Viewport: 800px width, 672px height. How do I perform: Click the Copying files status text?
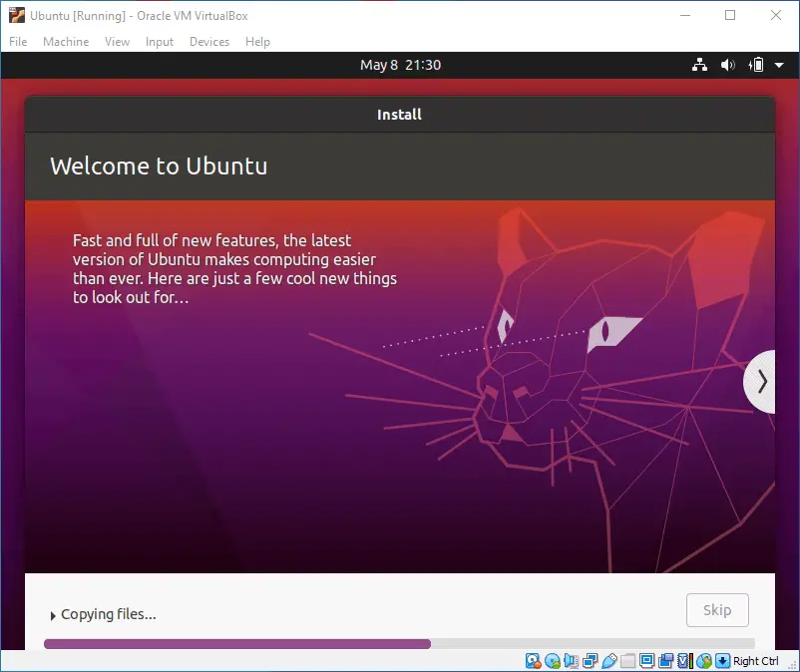click(x=109, y=614)
